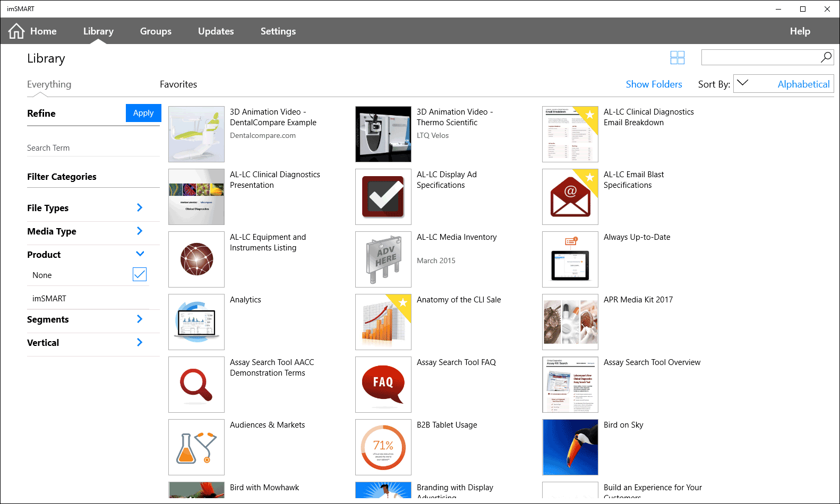The height and width of the screenshot is (504, 840).
Task: Open the Settings menu
Action: pos(278,31)
